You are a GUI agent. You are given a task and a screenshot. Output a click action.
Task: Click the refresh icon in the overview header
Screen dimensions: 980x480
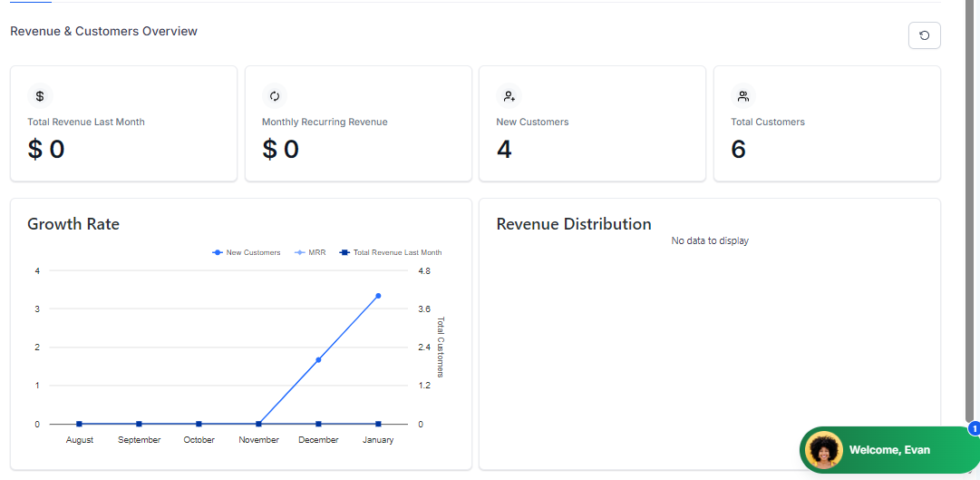(924, 35)
